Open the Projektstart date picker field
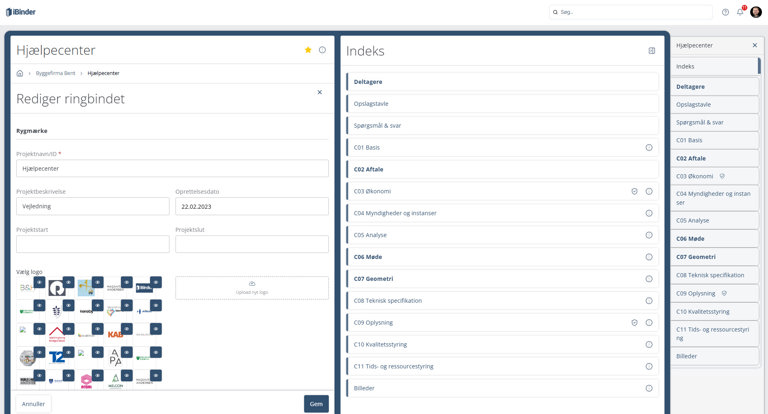The image size is (768, 414). (93, 244)
